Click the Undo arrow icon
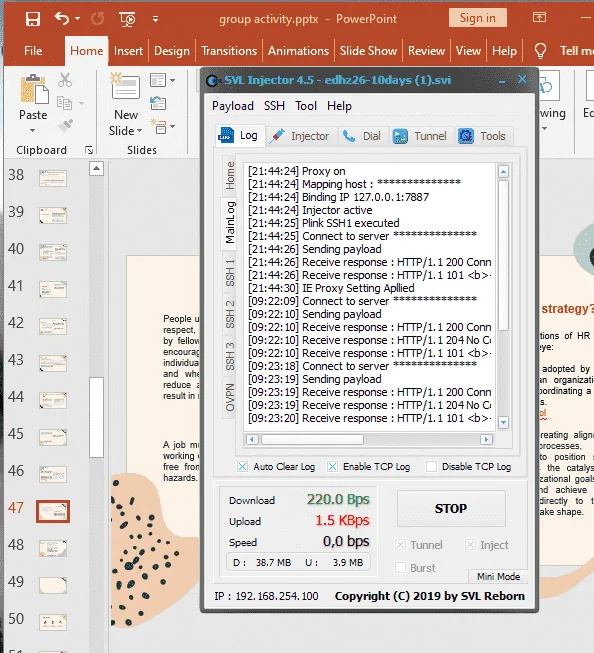This screenshot has width=594, height=653. point(62,18)
